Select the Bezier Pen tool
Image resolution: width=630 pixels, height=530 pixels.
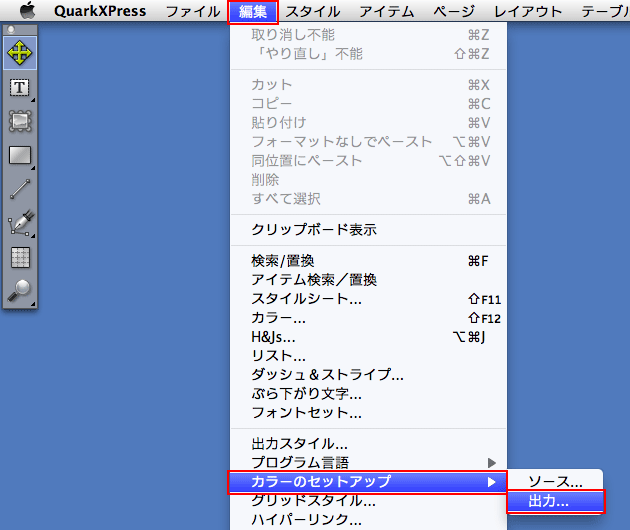click(x=21, y=222)
